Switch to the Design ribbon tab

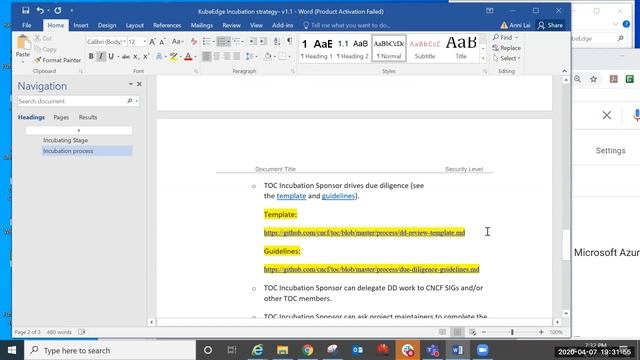pos(107,25)
